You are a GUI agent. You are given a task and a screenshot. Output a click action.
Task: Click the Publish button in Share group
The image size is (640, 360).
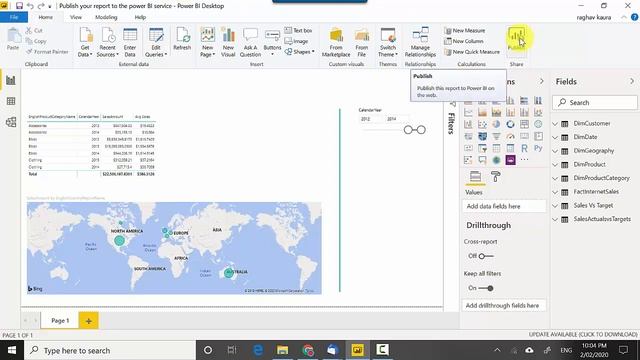click(516, 39)
